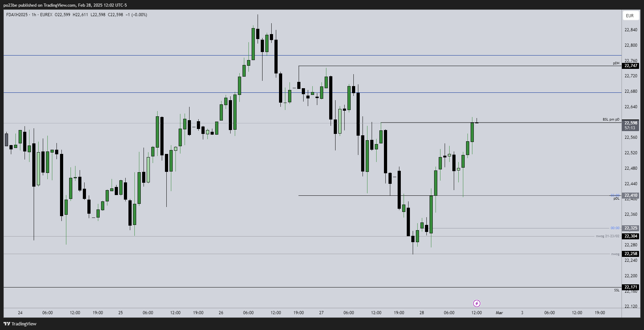
Task: Select the current price label 22,598
Action: pos(631,123)
